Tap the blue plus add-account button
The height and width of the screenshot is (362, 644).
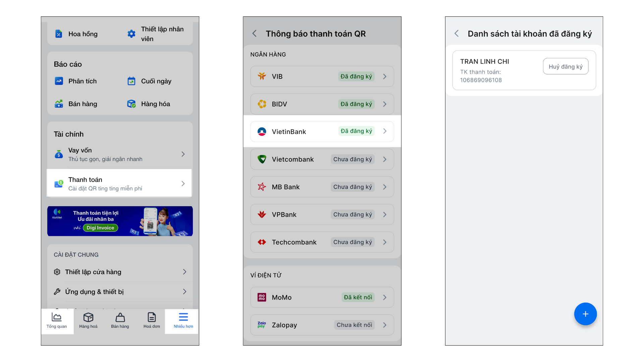(x=585, y=314)
